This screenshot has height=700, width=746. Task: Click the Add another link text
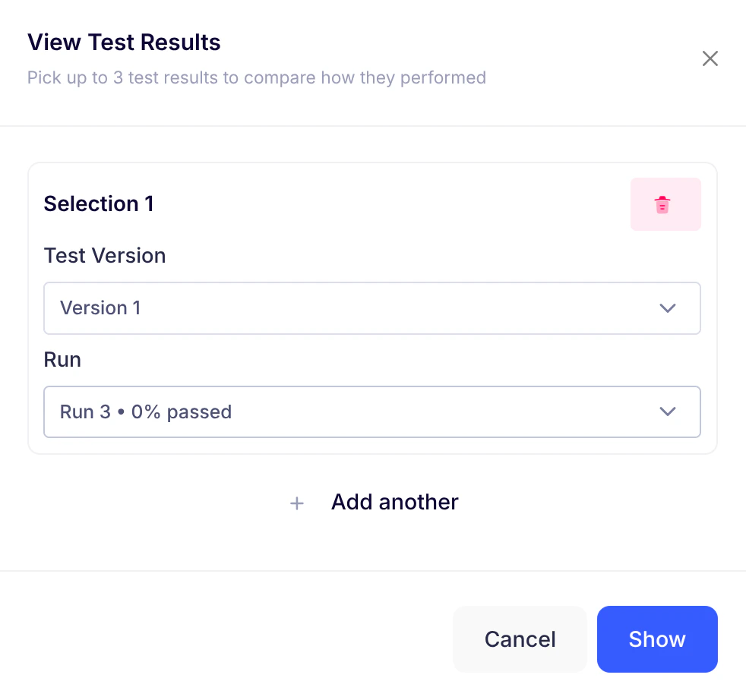[394, 503]
